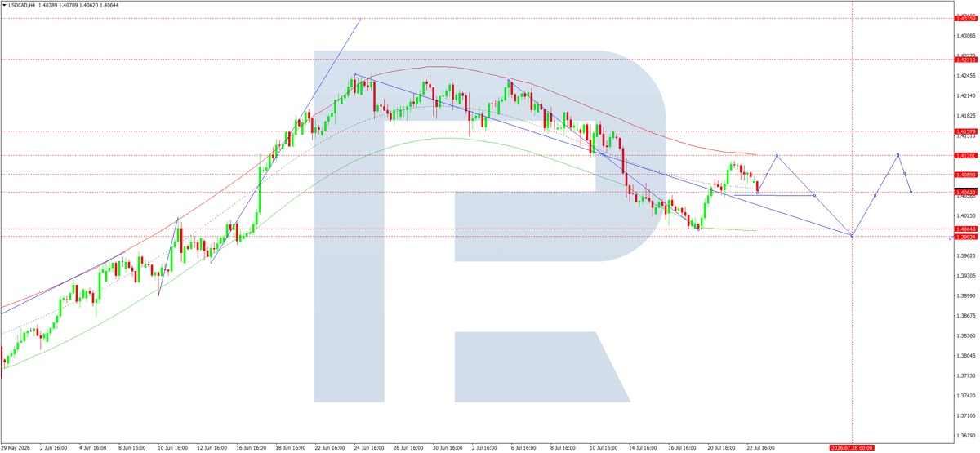
Task: Click the 1.41201 red price level label
Action: click(967, 155)
